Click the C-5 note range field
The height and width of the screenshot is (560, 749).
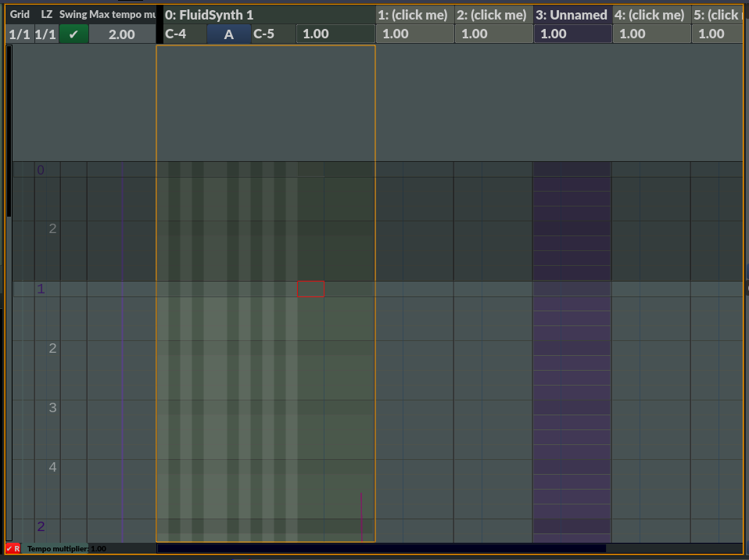[x=273, y=34]
